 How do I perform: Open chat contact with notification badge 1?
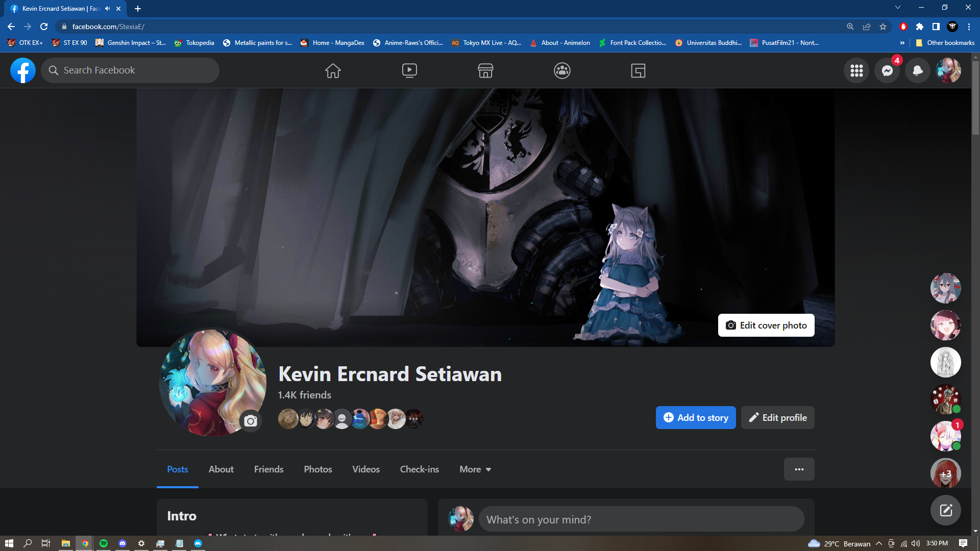click(x=946, y=436)
